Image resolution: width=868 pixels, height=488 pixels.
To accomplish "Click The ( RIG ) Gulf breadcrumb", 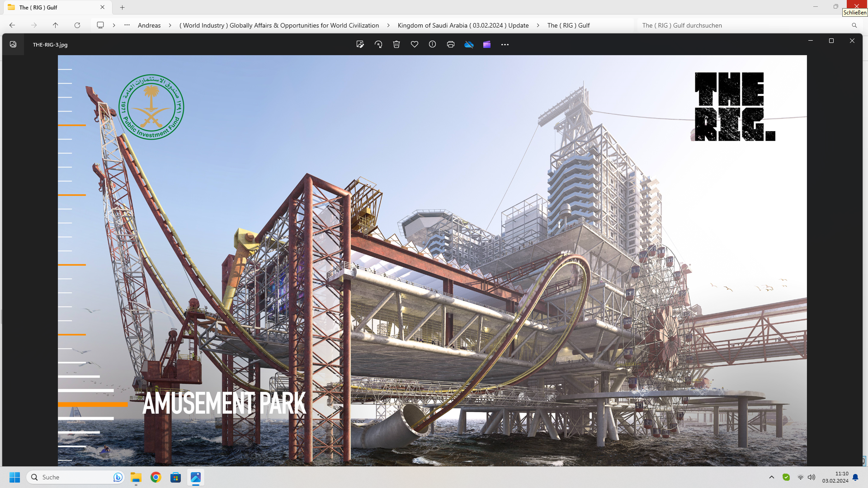I will point(568,25).
